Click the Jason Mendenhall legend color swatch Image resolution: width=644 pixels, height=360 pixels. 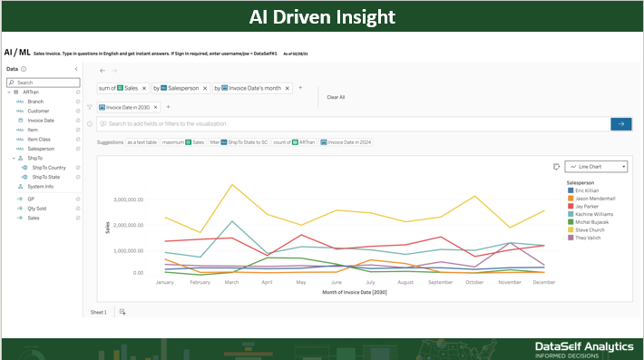[571, 199]
